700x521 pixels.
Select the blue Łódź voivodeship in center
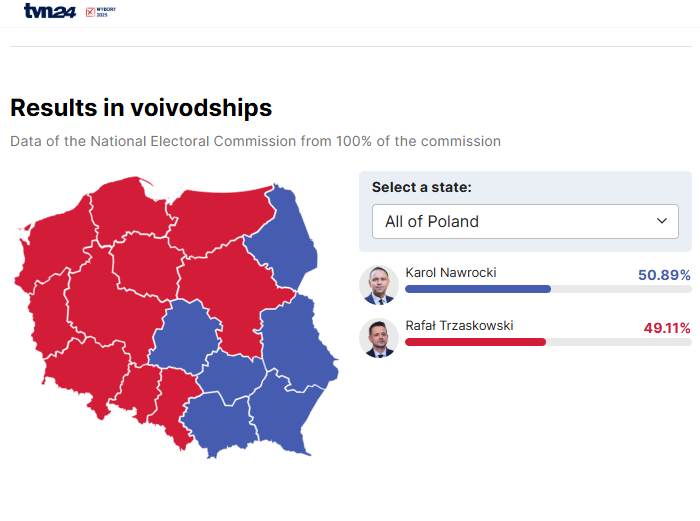(x=185, y=337)
